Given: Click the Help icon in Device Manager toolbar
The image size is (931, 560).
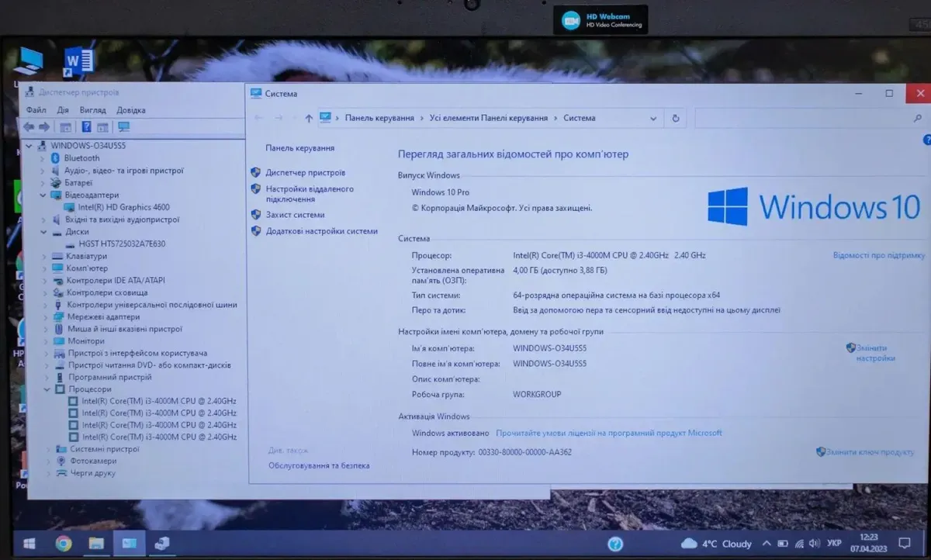Looking at the screenshot, I should pyautogui.click(x=86, y=127).
